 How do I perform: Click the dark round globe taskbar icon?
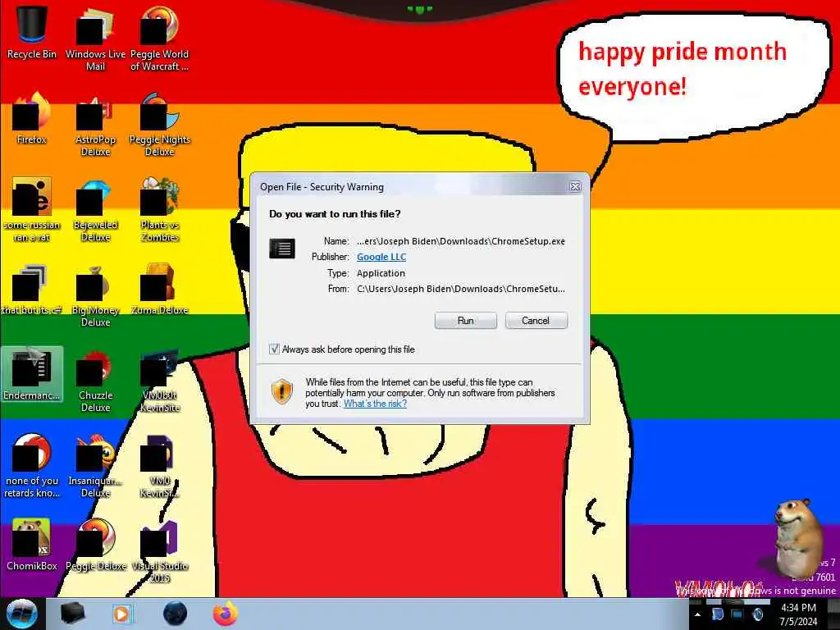pos(175,614)
